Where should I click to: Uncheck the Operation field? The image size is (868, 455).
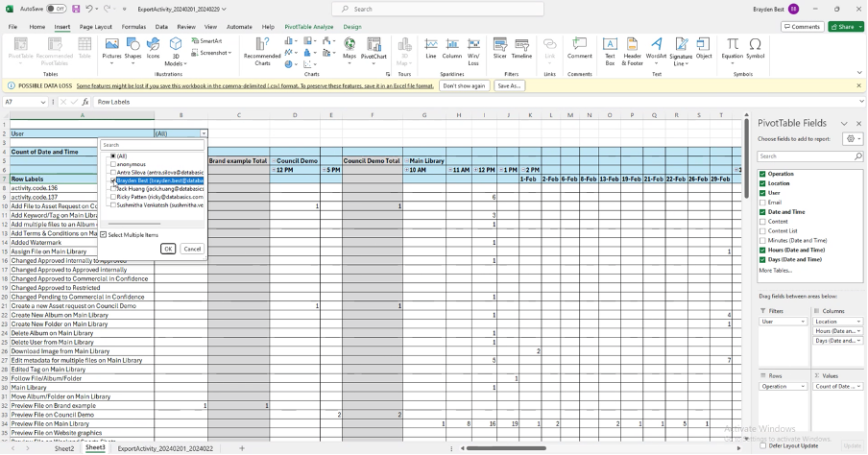(x=762, y=174)
